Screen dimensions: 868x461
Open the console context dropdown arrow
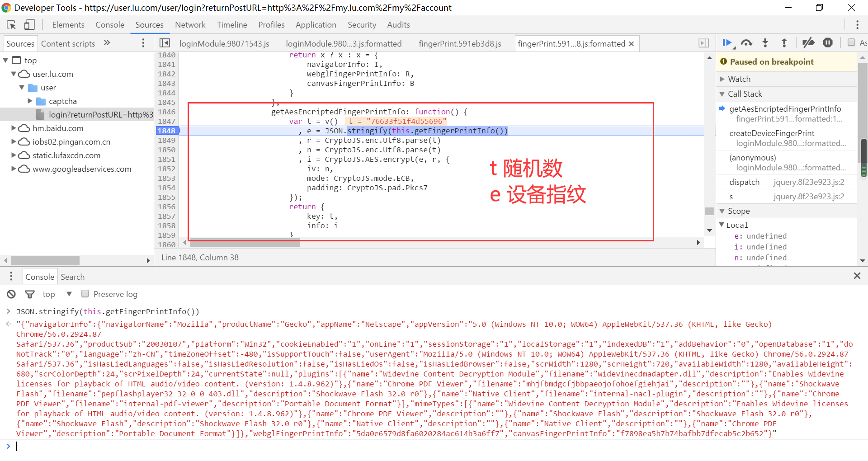pos(69,294)
